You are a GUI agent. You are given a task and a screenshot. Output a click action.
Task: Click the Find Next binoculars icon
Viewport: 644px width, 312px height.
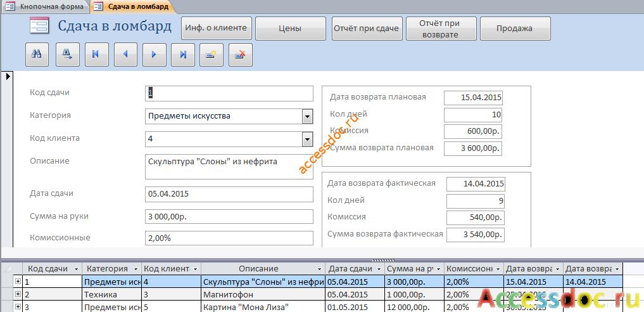[x=67, y=55]
